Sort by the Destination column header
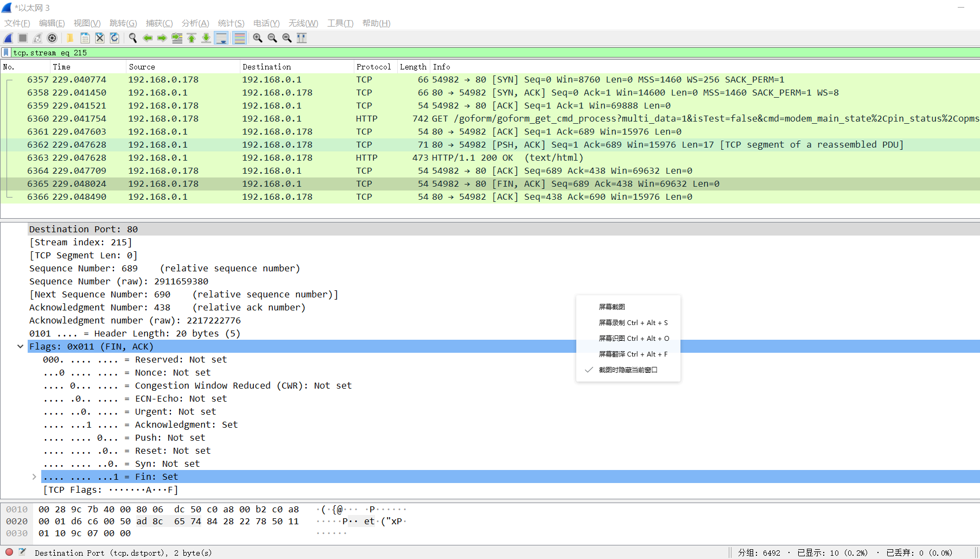 click(297, 67)
